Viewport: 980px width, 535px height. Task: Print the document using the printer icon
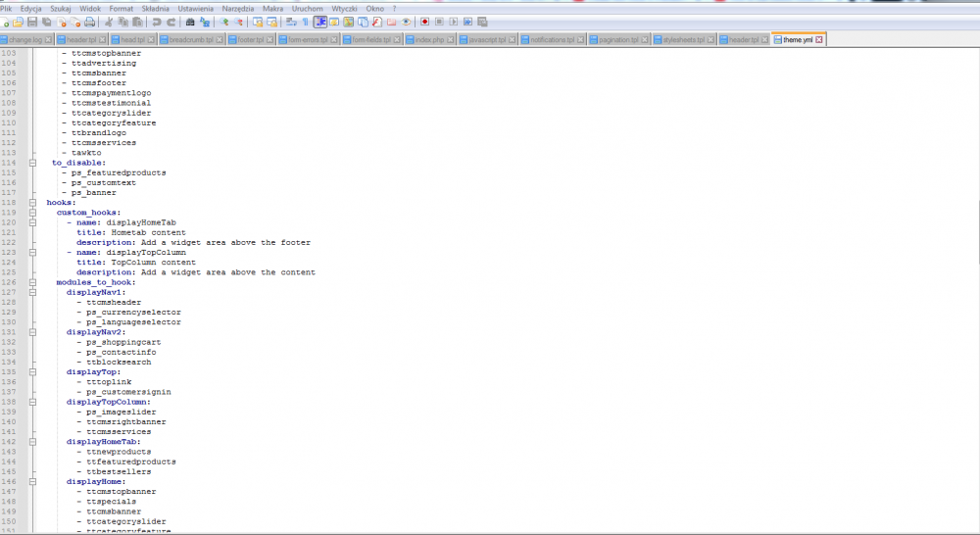click(x=89, y=22)
